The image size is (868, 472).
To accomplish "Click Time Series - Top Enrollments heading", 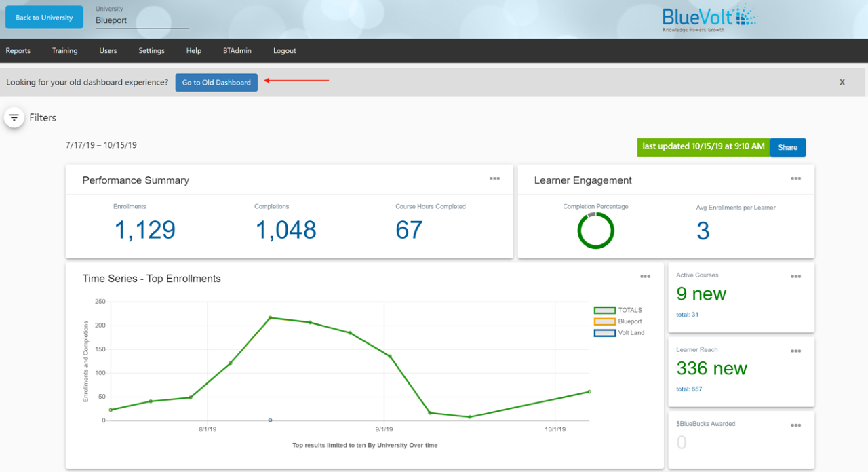I will point(151,279).
